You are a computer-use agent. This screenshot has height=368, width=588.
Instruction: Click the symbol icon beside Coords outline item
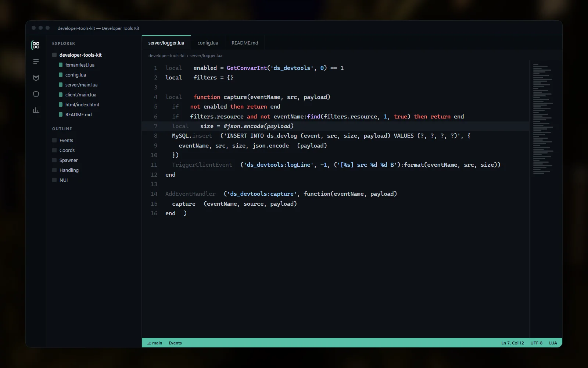coord(54,150)
